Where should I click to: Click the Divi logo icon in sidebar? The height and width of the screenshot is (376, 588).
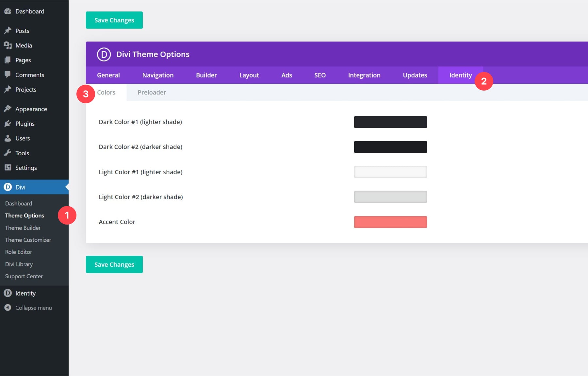8,187
